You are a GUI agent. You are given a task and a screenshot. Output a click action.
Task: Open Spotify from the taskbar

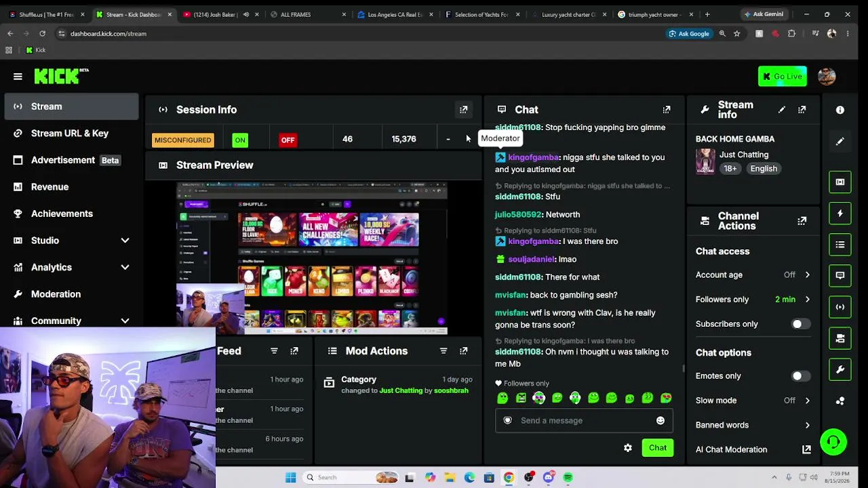[568, 478]
